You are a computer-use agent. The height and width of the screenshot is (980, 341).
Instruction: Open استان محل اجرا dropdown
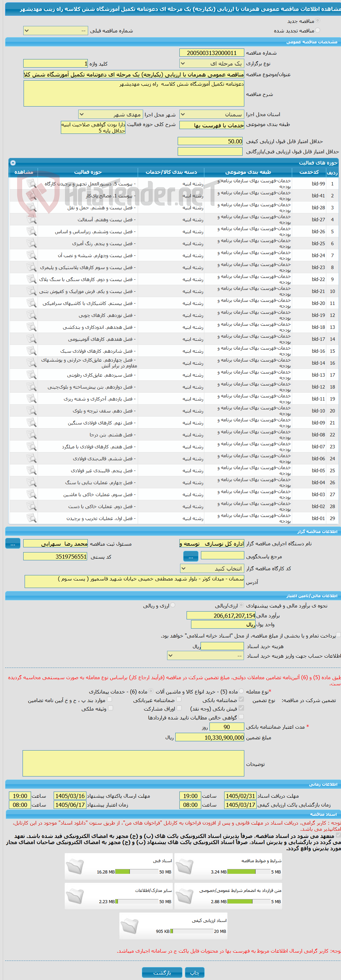pos(212,114)
